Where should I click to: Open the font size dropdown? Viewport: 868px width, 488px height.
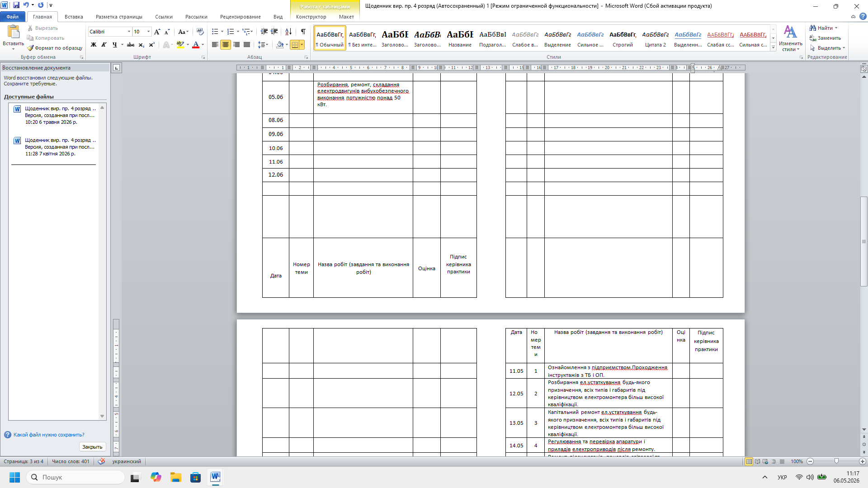(x=148, y=32)
